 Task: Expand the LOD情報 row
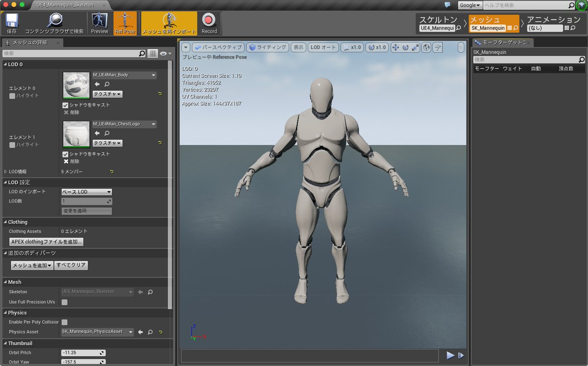(5, 171)
